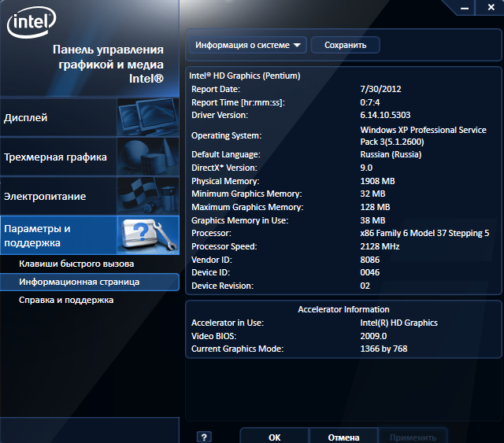Click the Russian (Russia) language value
The width and height of the screenshot is (504, 443).
coord(391,154)
